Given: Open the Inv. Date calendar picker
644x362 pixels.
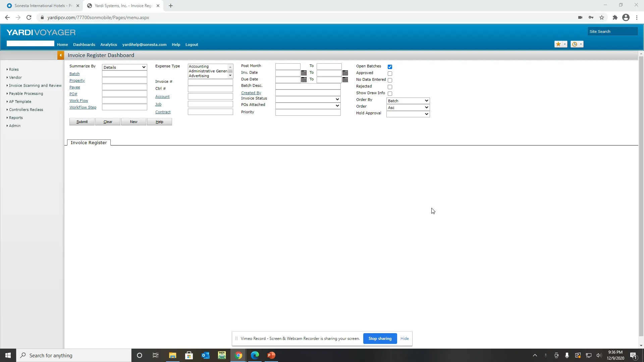Looking at the screenshot, I should [304, 73].
